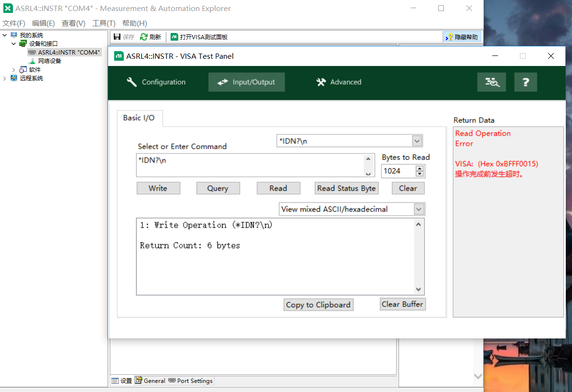Click the Read button
This screenshot has width=572, height=392.
pos(278,188)
